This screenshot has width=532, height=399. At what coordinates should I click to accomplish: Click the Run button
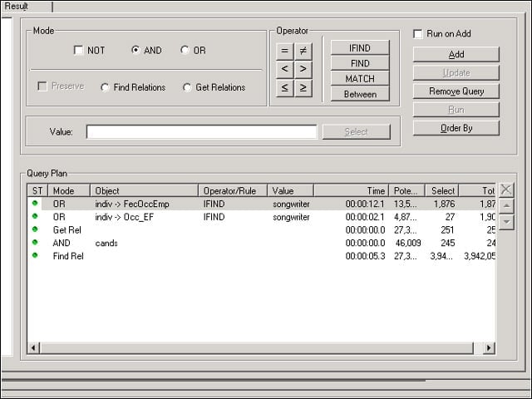click(x=456, y=110)
